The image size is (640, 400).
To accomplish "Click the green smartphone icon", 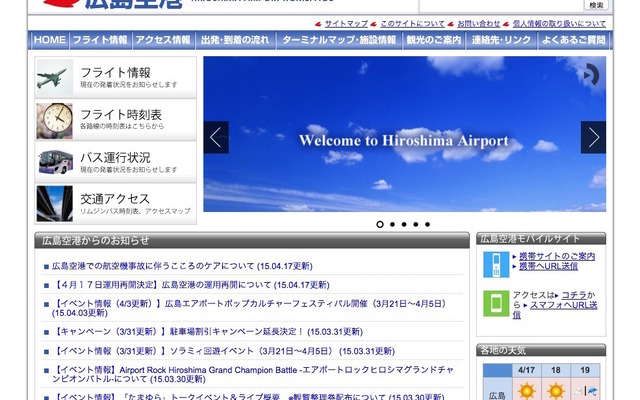I will [x=496, y=303].
